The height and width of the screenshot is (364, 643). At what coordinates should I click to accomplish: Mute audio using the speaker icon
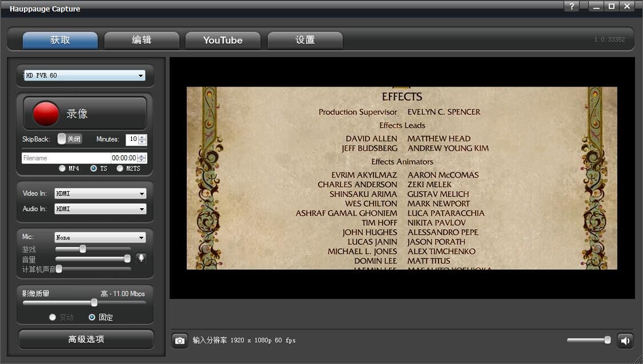click(625, 340)
